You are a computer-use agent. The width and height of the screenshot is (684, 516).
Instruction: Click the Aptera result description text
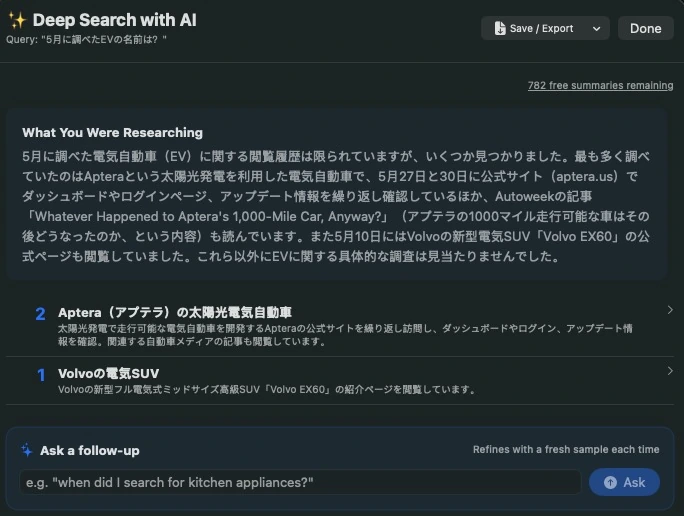click(x=345, y=335)
